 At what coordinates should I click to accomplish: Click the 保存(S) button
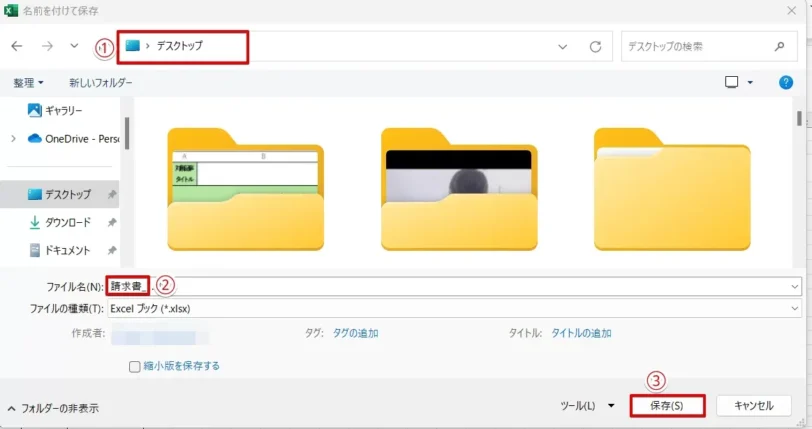(x=667, y=406)
